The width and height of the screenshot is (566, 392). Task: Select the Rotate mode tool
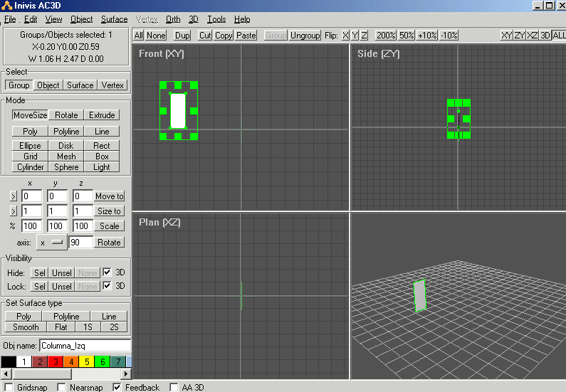point(66,115)
